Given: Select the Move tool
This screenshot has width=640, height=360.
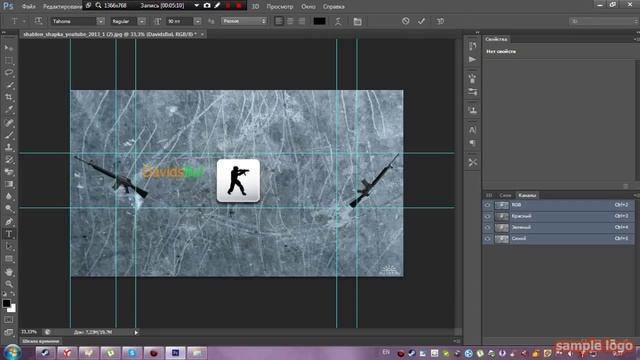Looking at the screenshot, I should click(x=9, y=48).
